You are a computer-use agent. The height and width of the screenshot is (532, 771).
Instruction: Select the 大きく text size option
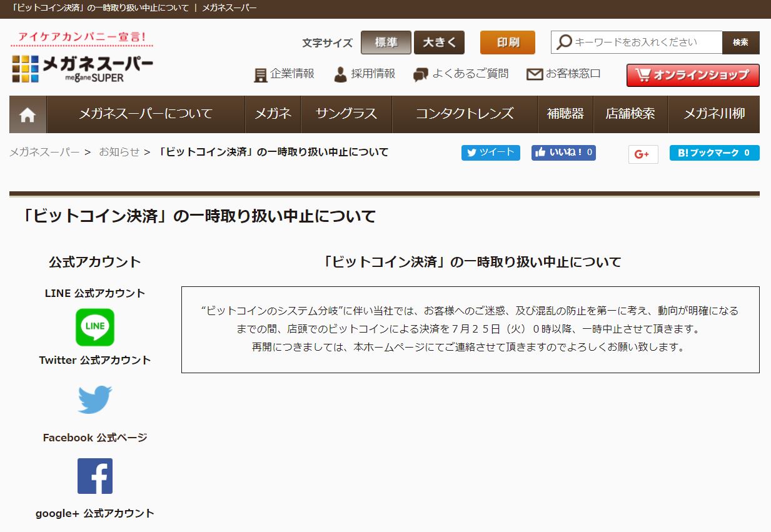pos(439,43)
